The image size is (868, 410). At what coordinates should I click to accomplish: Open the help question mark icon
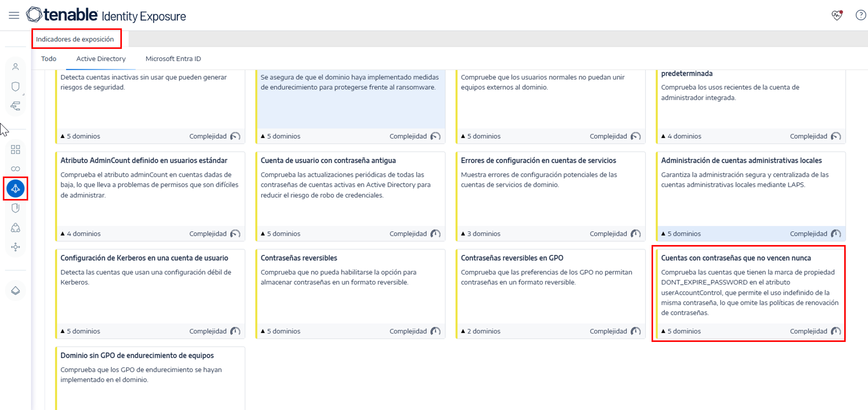tap(861, 15)
